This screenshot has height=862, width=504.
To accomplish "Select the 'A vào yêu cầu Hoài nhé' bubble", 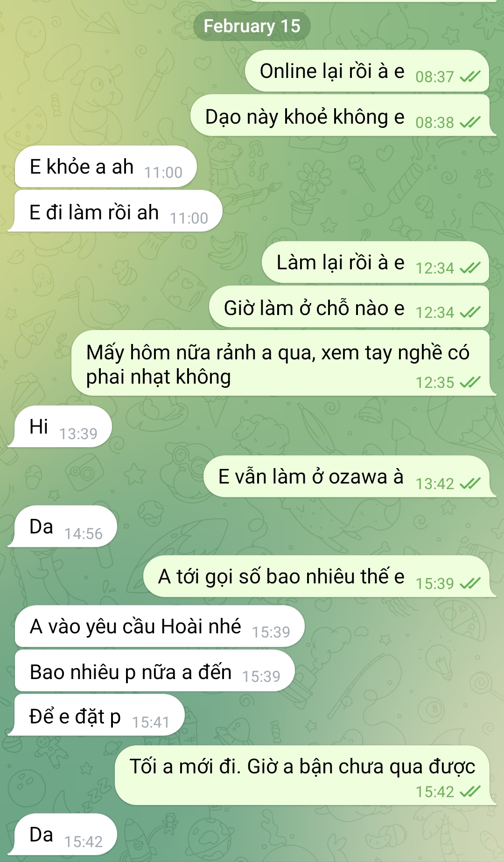I will click(x=160, y=626).
